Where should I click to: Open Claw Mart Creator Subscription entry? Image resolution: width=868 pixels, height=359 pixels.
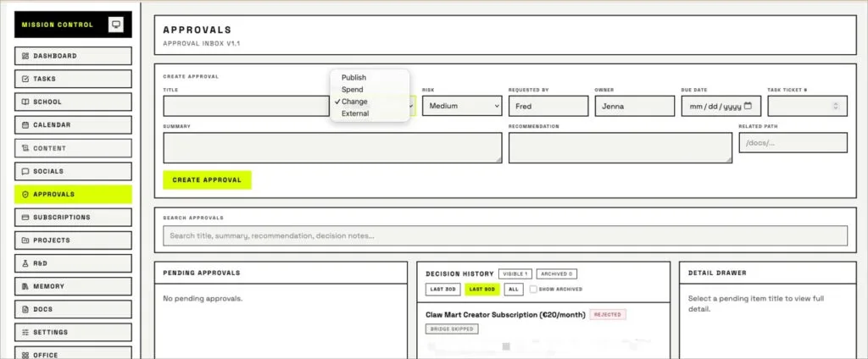pos(505,315)
